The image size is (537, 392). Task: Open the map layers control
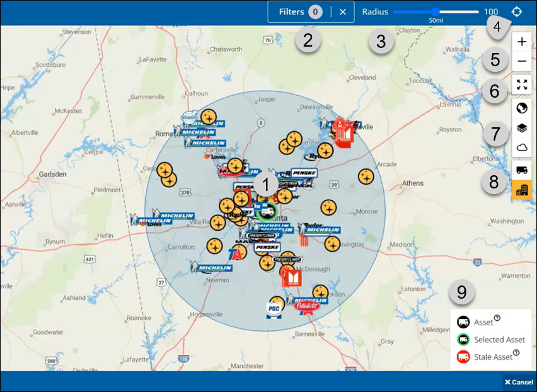(x=522, y=128)
